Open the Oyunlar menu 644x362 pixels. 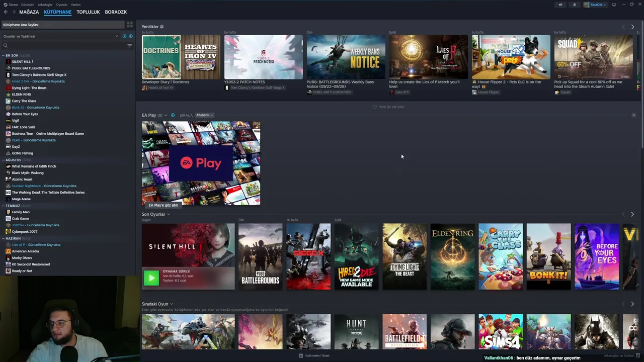click(x=62, y=5)
